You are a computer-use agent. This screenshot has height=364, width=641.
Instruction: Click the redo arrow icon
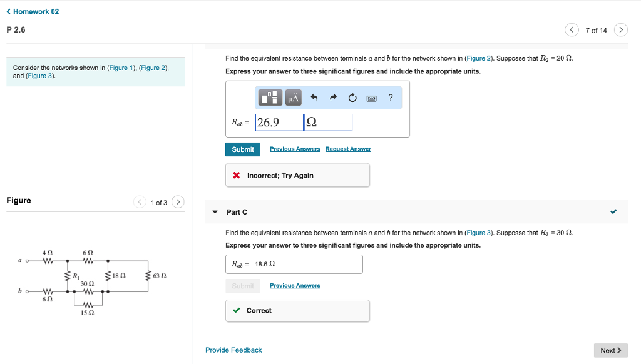[334, 98]
